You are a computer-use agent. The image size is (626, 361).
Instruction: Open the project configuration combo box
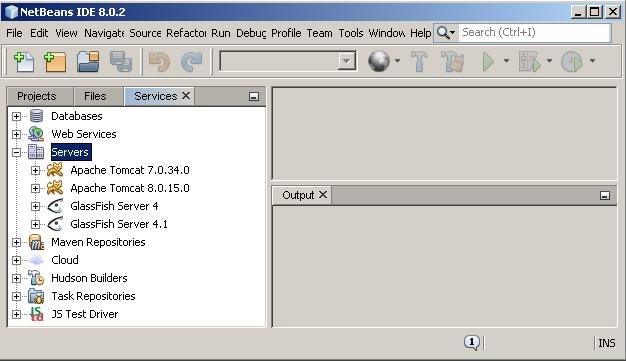pos(288,61)
